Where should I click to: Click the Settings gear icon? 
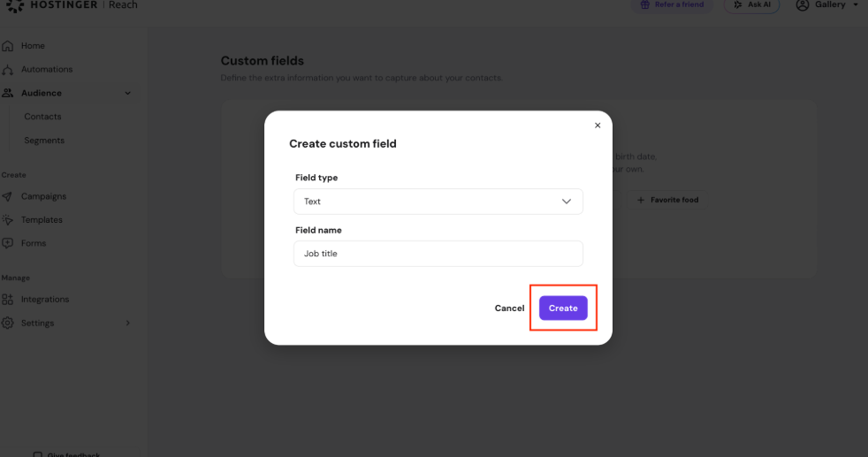(x=7, y=324)
